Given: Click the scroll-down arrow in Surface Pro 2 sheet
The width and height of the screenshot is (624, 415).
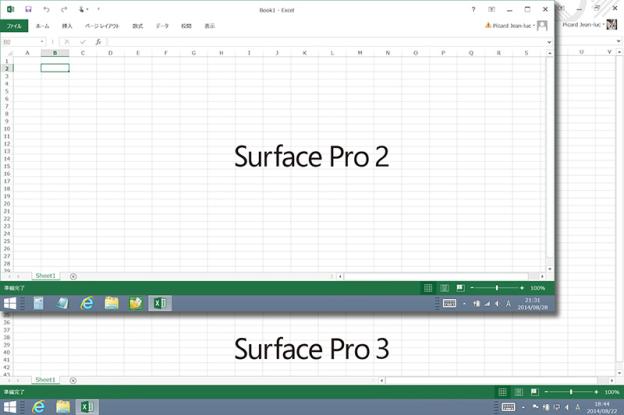Looking at the screenshot, I should pyautogui.click(x=550, y=269).
